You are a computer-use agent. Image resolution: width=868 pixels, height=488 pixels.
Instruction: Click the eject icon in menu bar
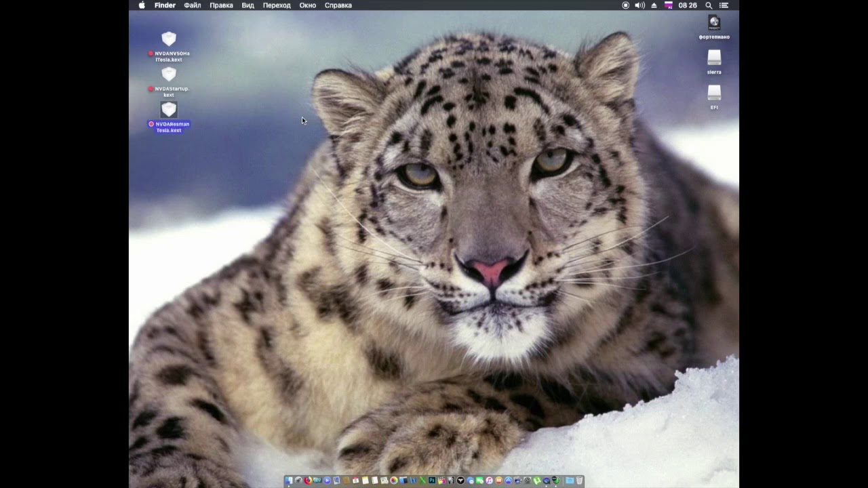[x=654, y=5]
